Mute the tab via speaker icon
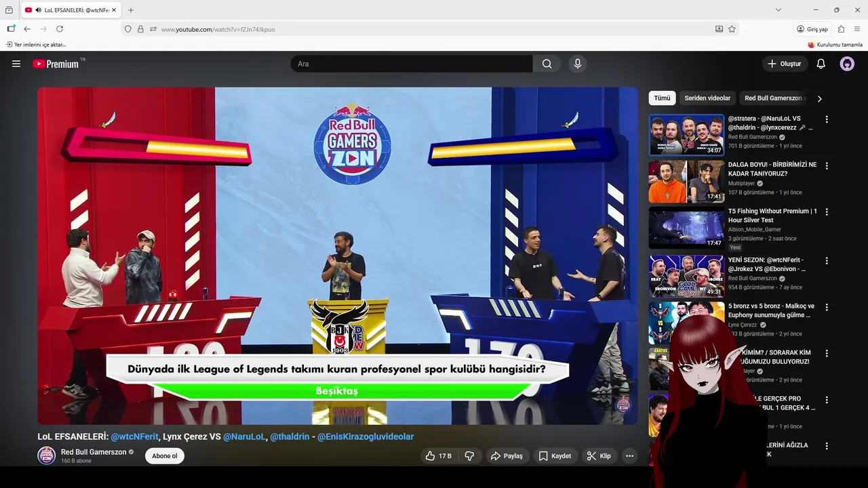 tap(38, 10)
